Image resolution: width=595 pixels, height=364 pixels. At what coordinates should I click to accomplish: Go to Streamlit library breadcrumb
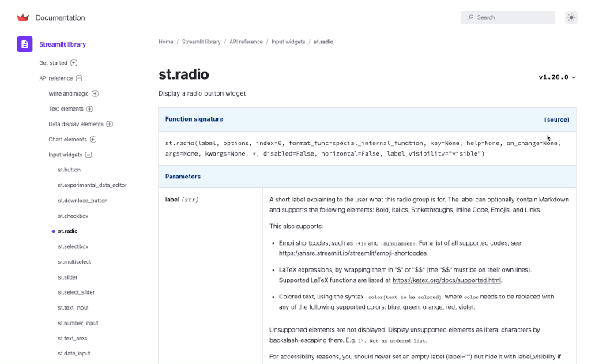coord(201,42)
